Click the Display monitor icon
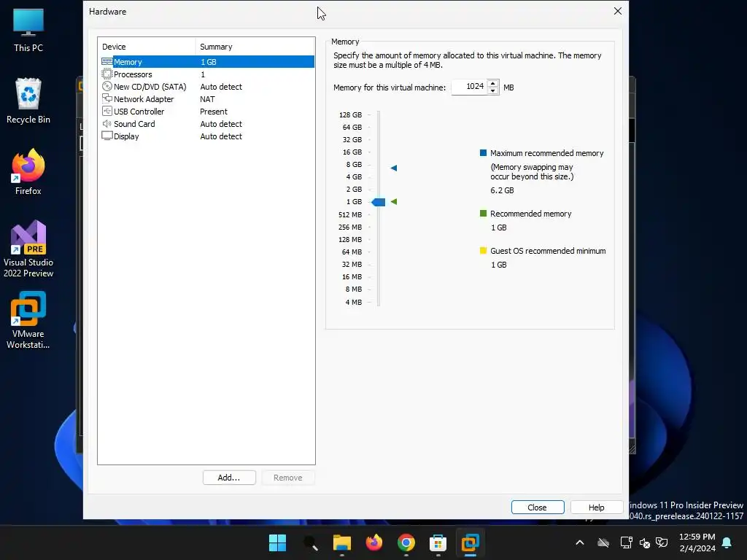The width and height of the screenshot is (747, 560). coord(107,136)
